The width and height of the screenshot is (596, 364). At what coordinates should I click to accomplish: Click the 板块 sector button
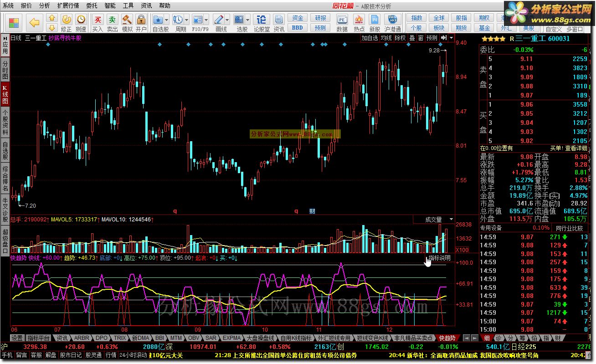pos(439,28)
